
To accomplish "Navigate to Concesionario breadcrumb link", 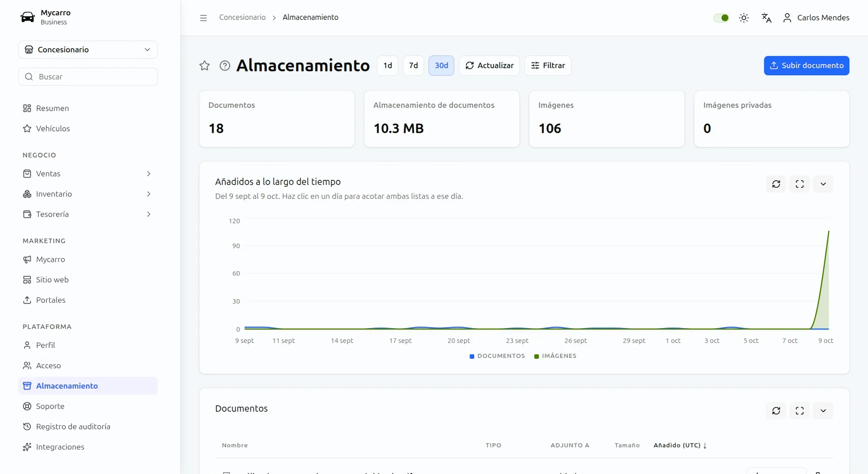I will point(243,18).
